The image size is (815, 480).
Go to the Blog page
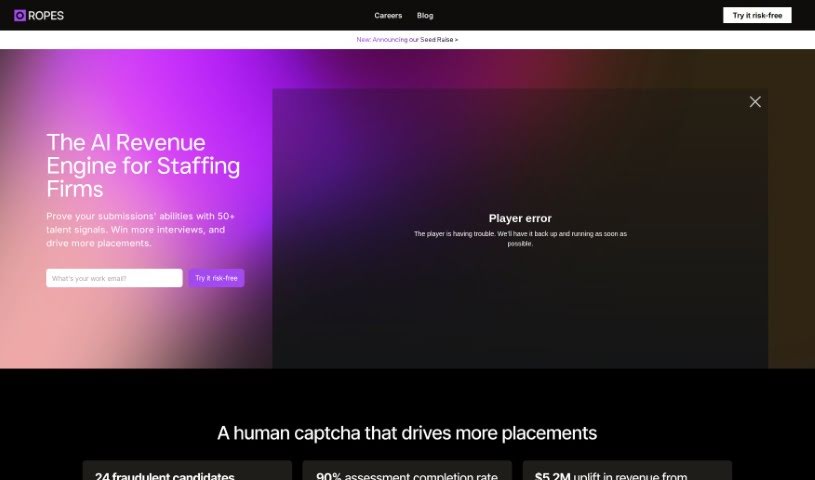[425, 15]
